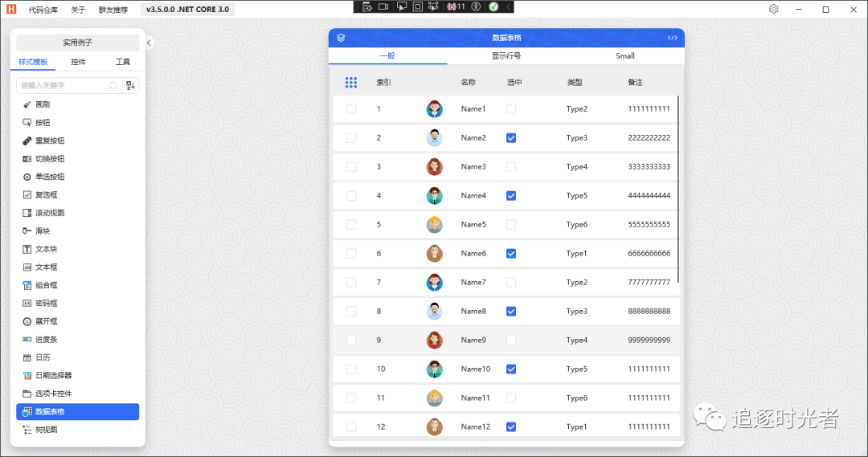Click the avatar image of Name8
Image resolution: width=868 pixels, height=457 pixels.
pyautogui.click(x=435, y=311)
